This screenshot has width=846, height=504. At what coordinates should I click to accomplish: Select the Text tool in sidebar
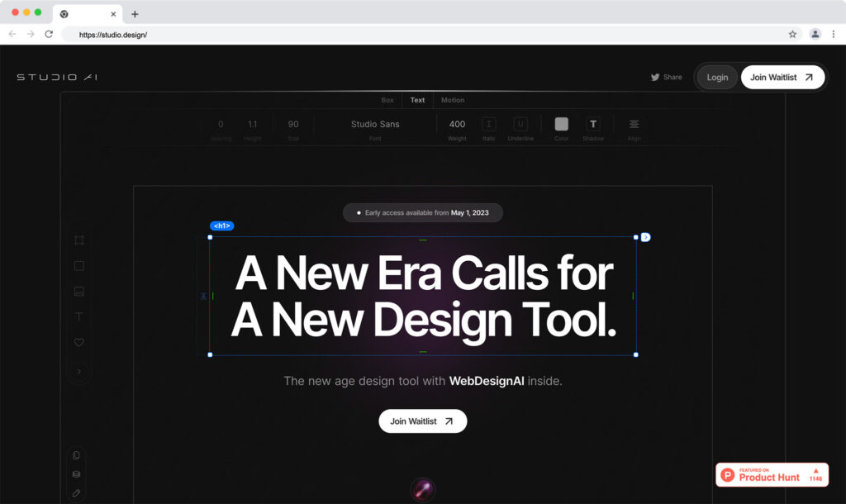point(79,316)
